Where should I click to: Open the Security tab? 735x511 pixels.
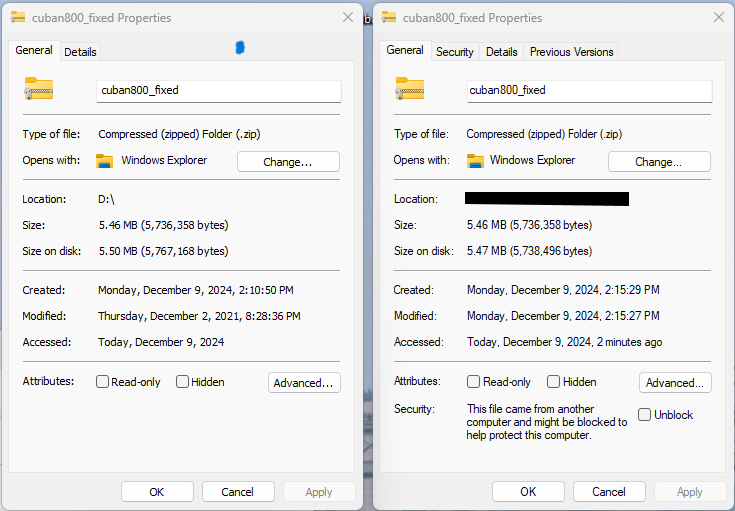click(455, 52)
